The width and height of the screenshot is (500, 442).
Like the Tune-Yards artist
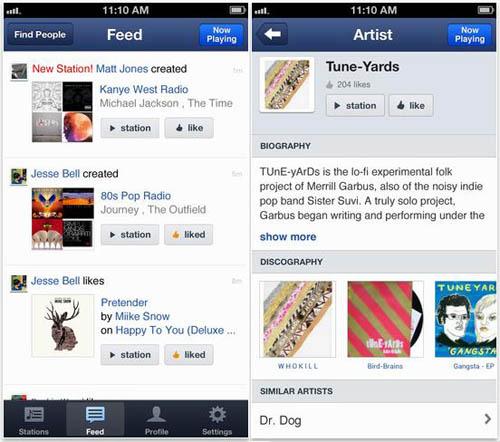coord(411,106)
